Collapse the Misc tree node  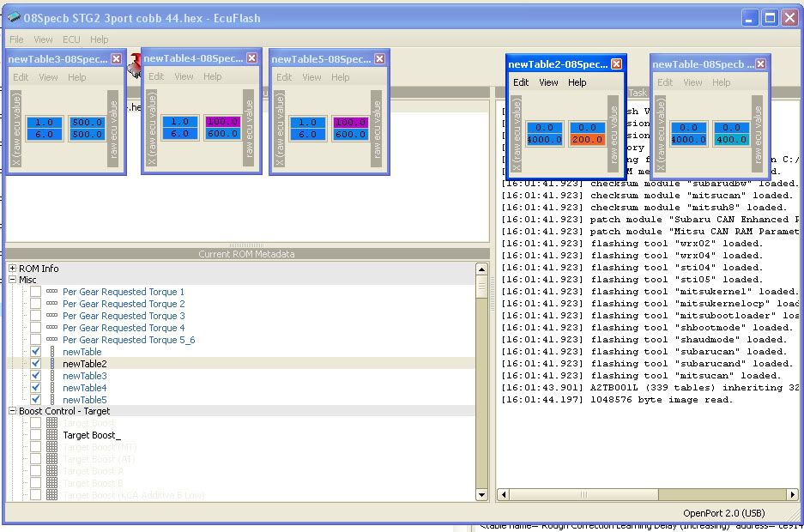point(12,280)
